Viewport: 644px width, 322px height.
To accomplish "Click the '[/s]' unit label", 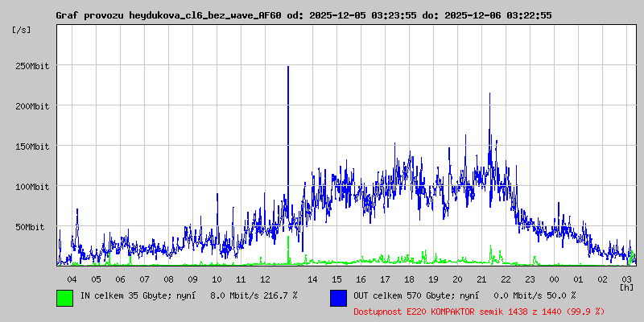I will (x=22, y=30).
